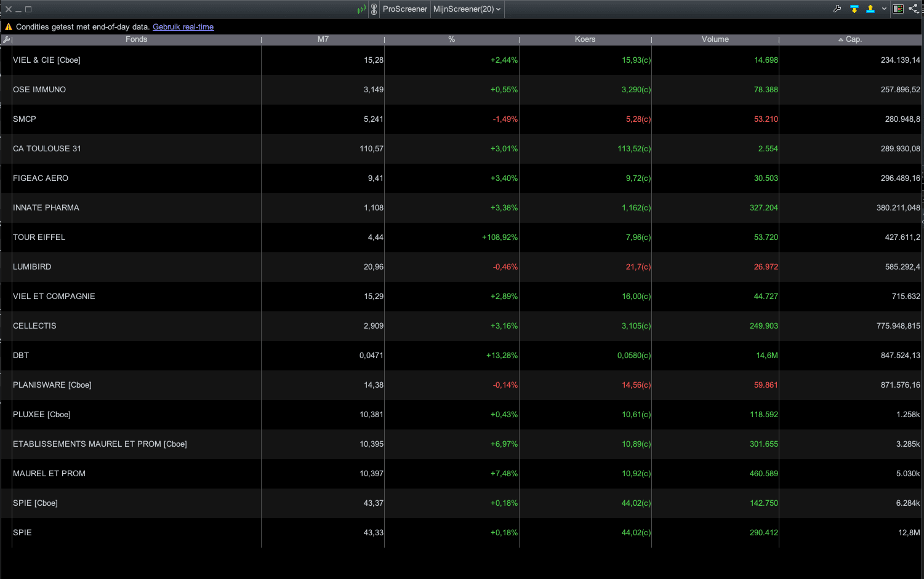
Task: Sort by the Volume column header
Action: click(x=715, y=39)
